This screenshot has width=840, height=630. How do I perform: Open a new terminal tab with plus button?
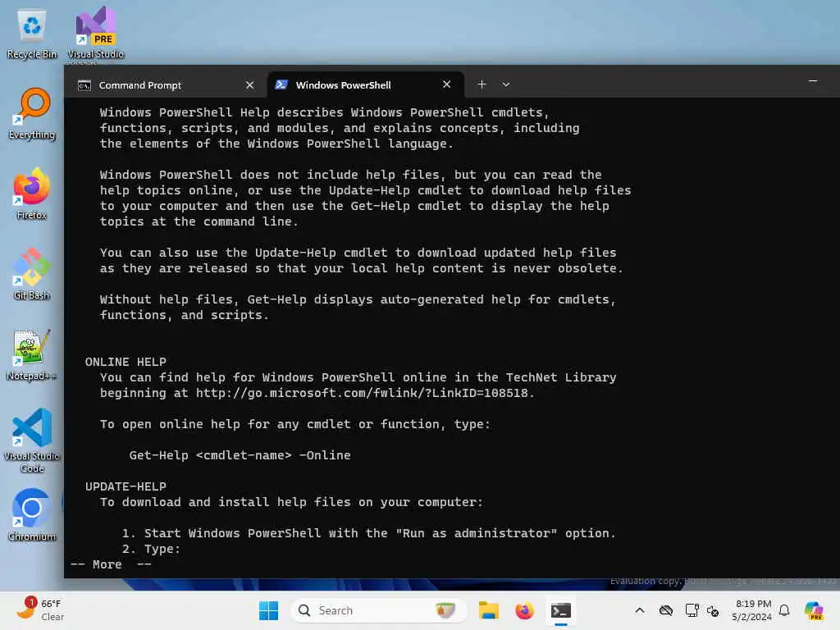pos(482,84)
